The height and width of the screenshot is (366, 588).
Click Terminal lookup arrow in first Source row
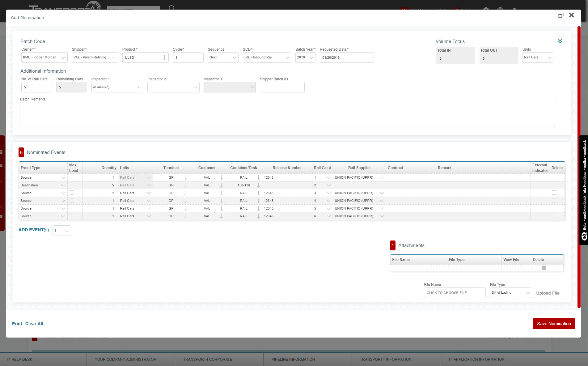(x=185, y=178)
